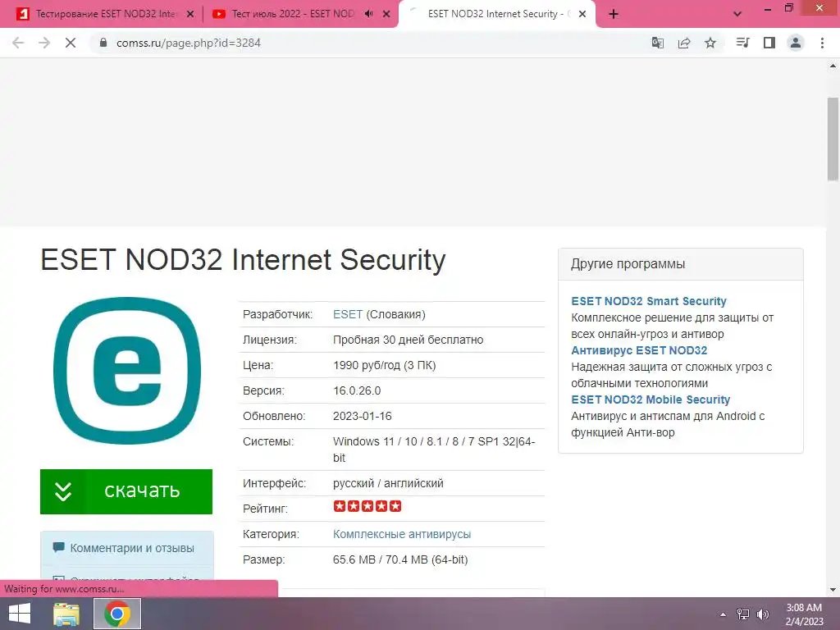Open ESET NOD32 Smart Security link
This screenshot has width=840, height=630.
coord(649,301)
